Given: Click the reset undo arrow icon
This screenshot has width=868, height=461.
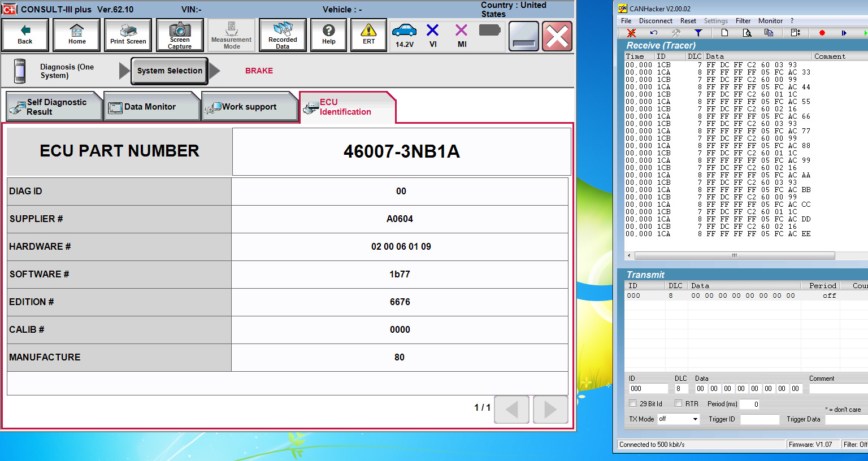Looking at the screenshot, I should (x=654, y=33).
